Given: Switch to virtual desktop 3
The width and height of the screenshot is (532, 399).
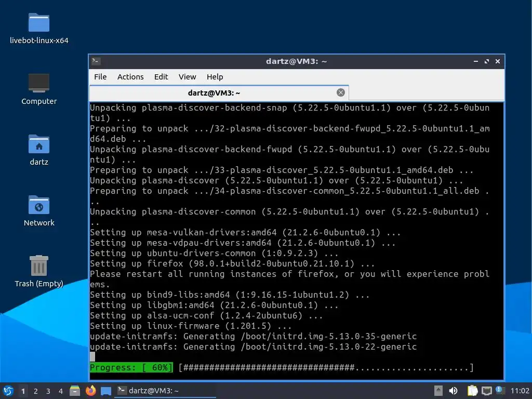Looking at the screenshot, I should coord(48,391).
